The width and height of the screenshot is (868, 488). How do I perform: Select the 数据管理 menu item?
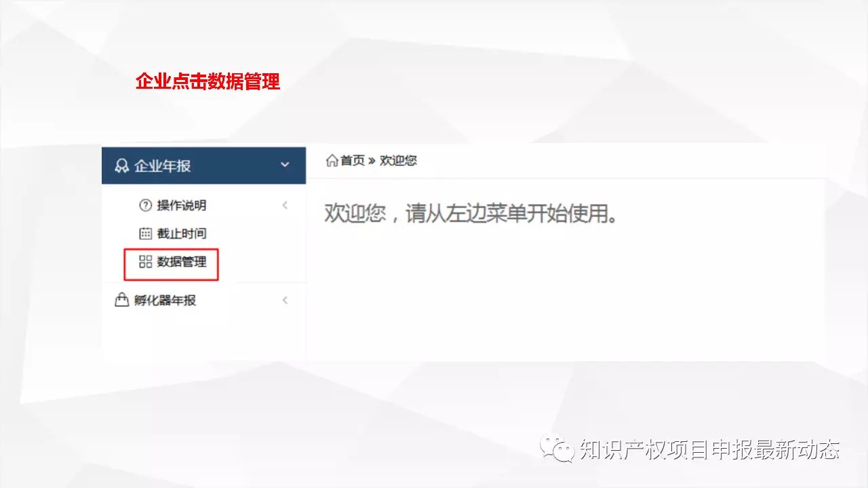coord(181,262)
